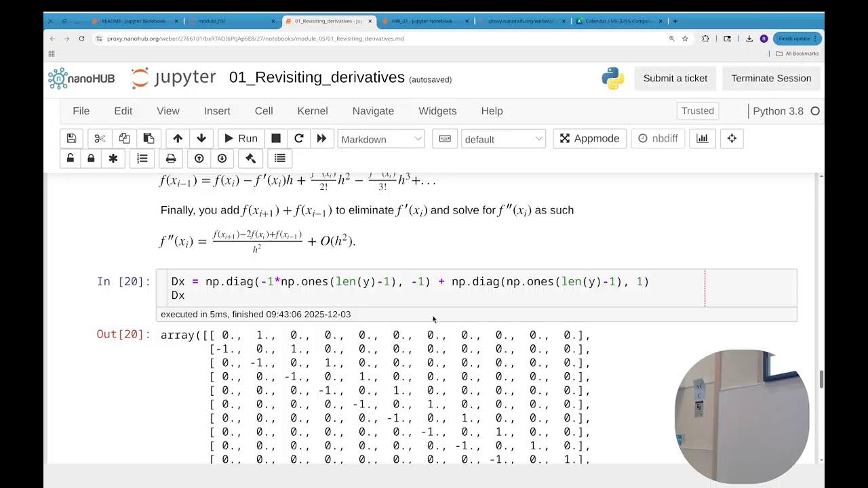The width and height of the screenshot is (868, 488).
Task: Click inside code cell In [20]
Action: coord(476,288)
